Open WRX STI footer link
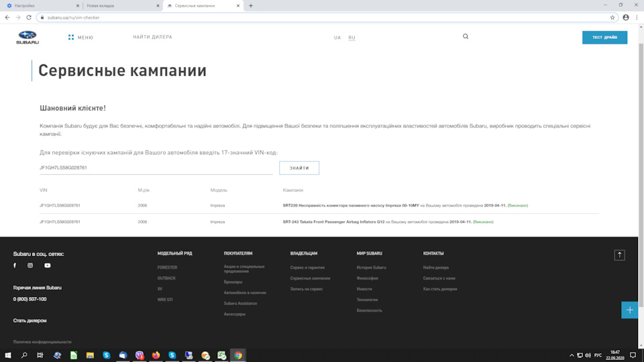This screenshot has width=644, height=362. (x=165, y=300)
